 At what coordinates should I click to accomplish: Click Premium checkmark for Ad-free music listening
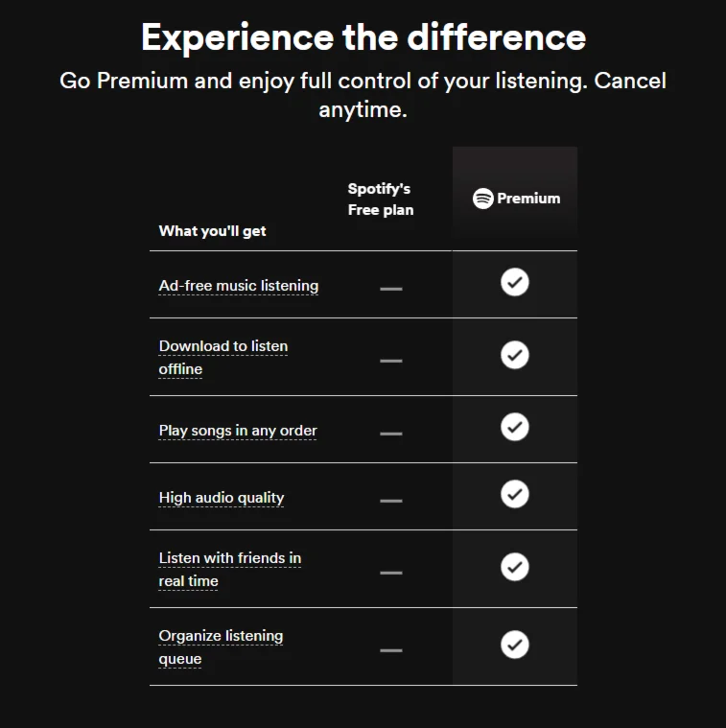tap(515, 282)
